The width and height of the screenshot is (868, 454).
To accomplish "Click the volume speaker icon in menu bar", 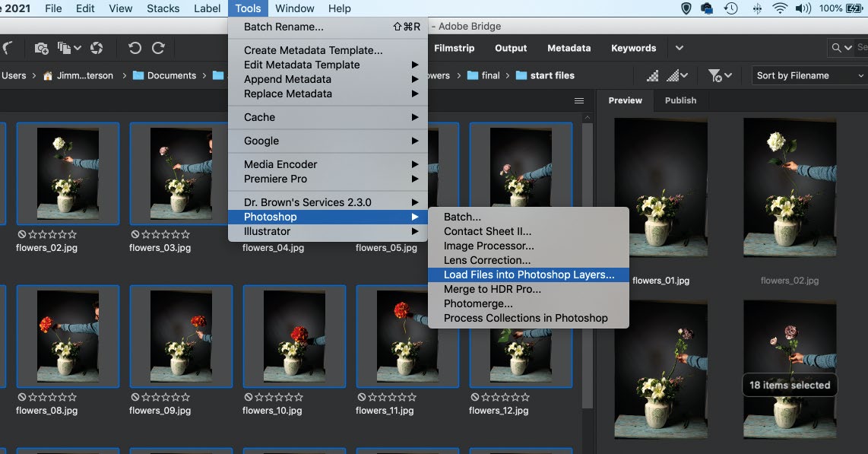I will 803,8.
